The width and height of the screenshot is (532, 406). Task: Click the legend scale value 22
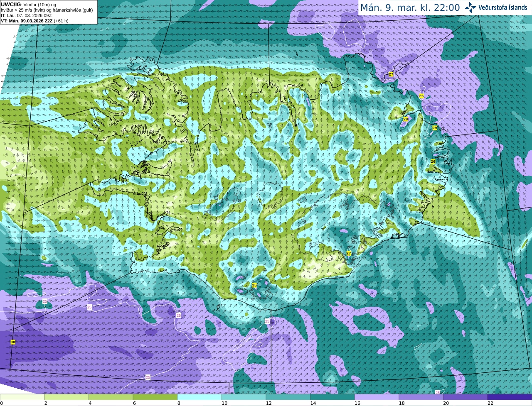pos(490,403)
